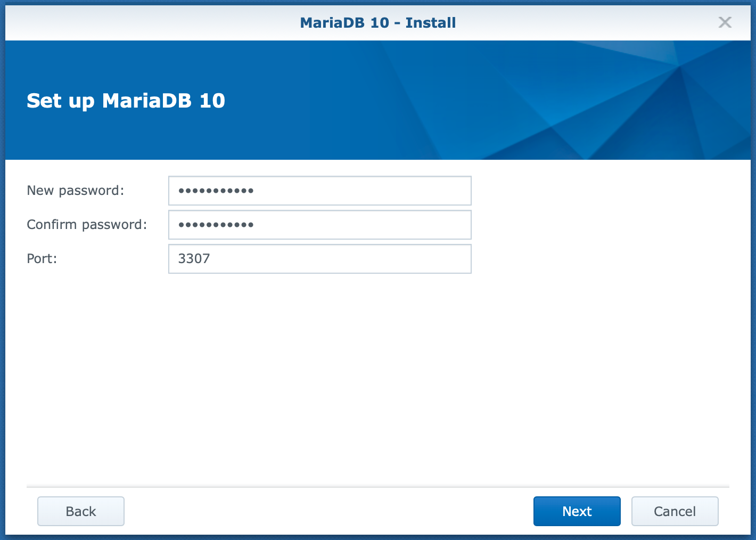
Task: Select the Port field containing 3307
Action: point(320,259)
